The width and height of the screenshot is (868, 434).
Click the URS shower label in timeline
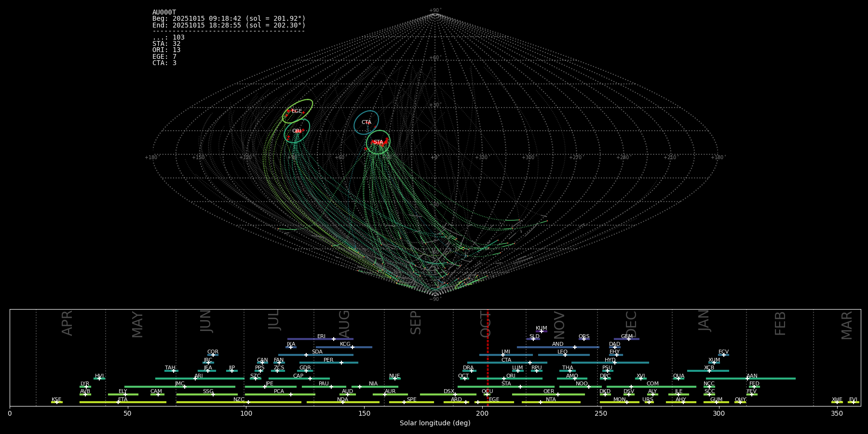pos(648,400)
